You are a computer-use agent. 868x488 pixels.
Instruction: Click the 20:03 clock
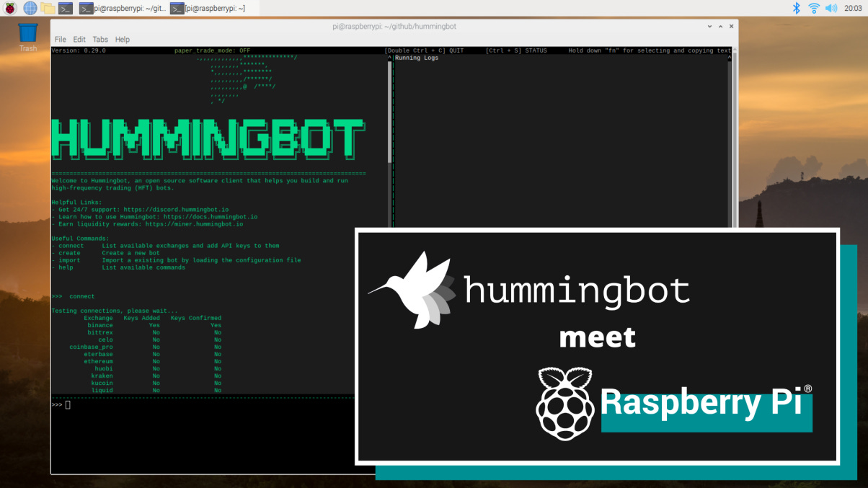pos(853,8)
